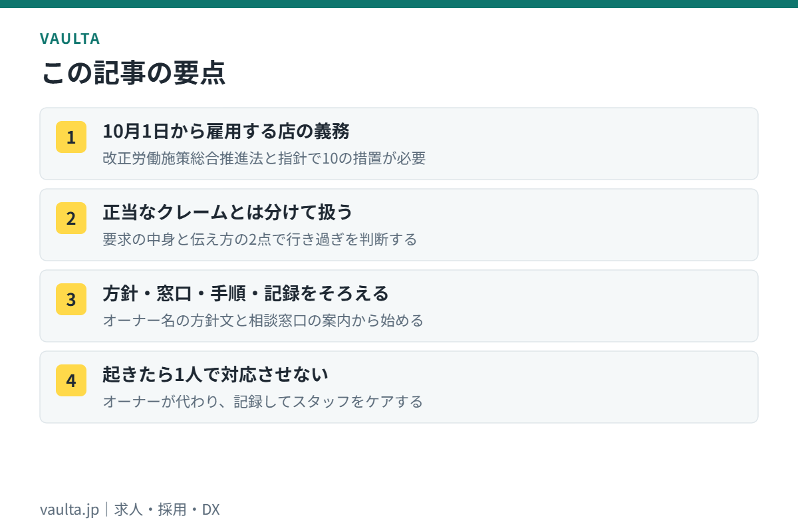Click subtitle オーナー名の方針文と相談窓口の案内から始める
Image resolution: width=798 pixels, height=532 pixels.
click(x=263, y=321)
